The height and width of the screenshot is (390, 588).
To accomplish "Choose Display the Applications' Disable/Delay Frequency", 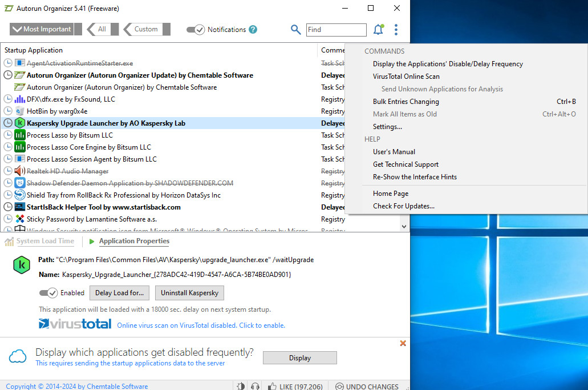I will tap(448, 64).
